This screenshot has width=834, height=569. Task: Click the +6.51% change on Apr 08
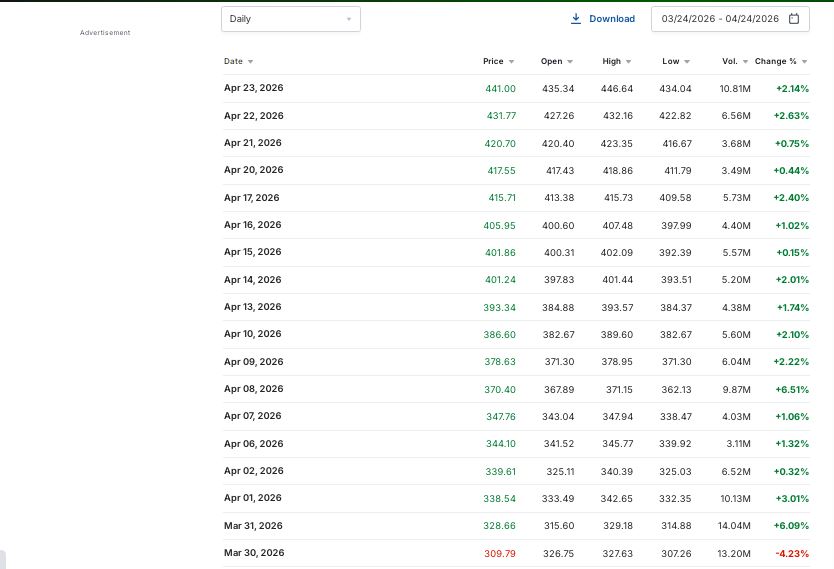tap(791, 389)
